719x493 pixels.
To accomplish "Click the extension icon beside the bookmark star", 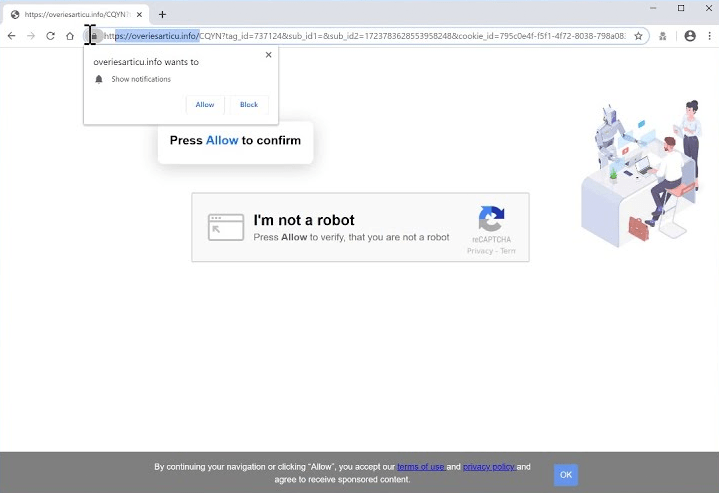I will point(662,36).
